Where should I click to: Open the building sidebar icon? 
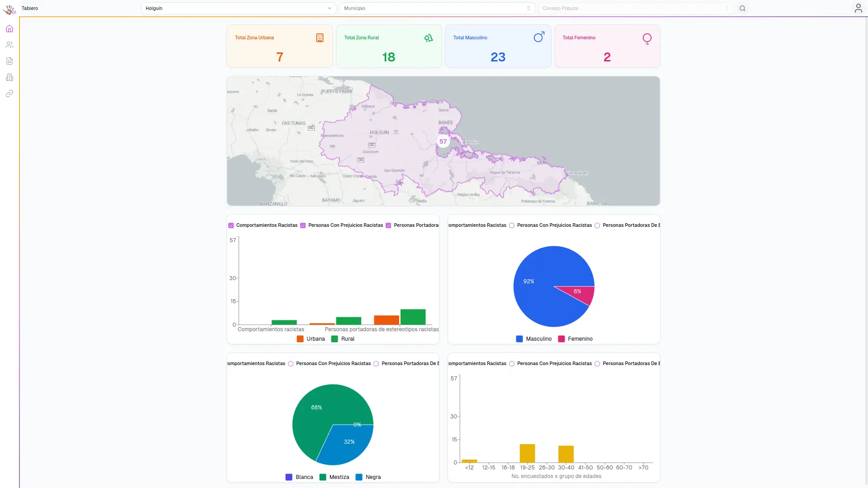click(x=9, y=77)
